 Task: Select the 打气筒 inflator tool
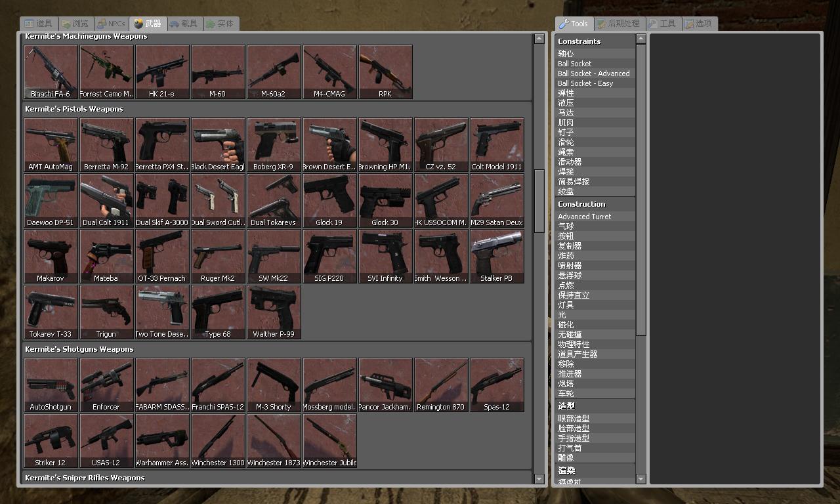tap(595, 448)
